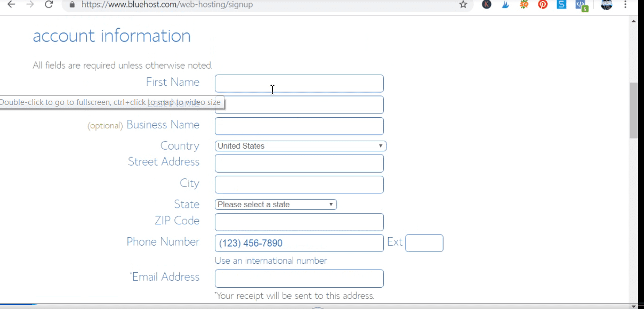644x309 pixels.
Task: Open the code-brackets extension with badge 5
Action: pos(581,5)
